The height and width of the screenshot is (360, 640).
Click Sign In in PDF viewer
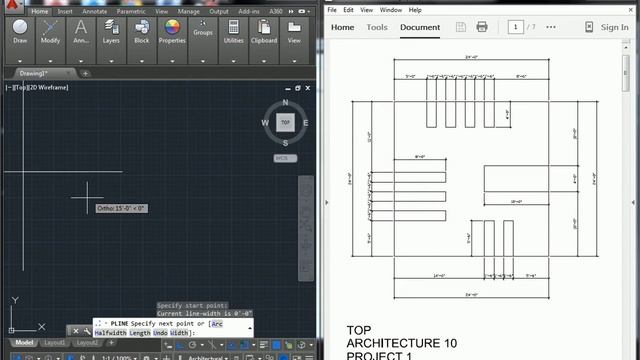point(614,27)
